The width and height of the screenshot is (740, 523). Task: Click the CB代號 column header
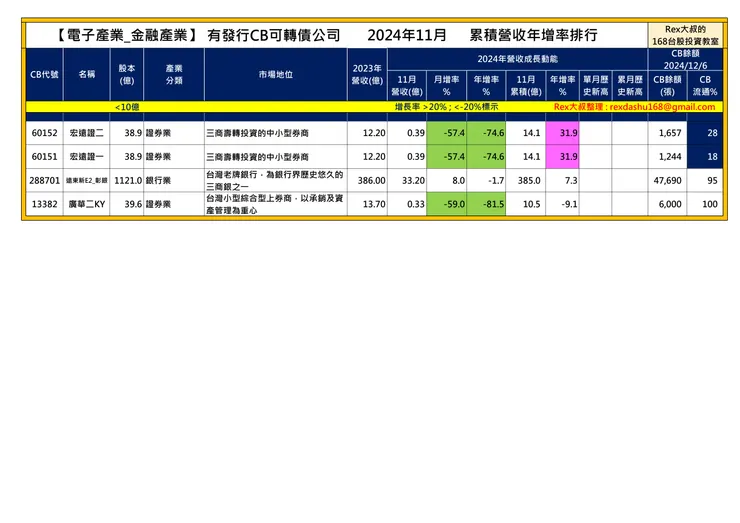(44, 75)
